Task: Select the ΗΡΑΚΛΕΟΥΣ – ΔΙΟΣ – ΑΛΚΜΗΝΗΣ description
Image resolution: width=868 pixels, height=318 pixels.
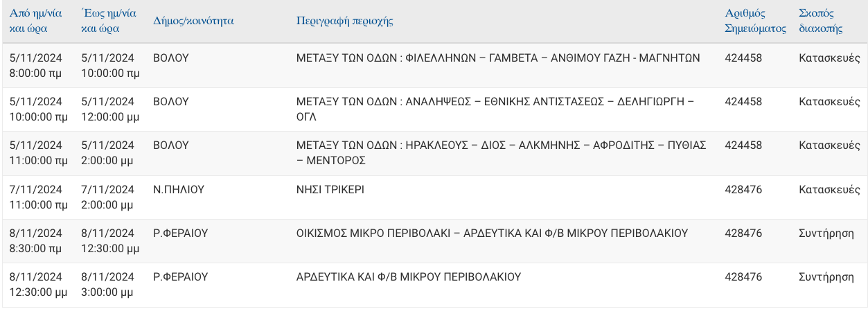Action: point(501,152)
